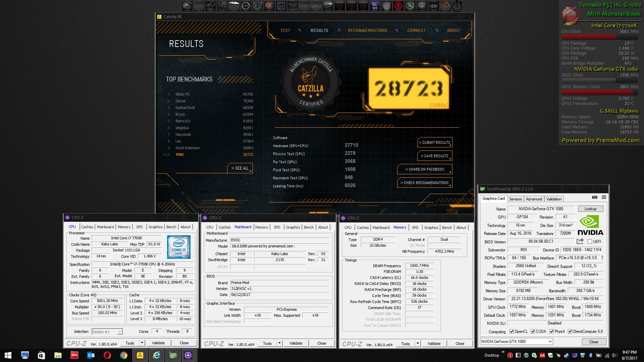Click the BIOS share/export icon in GPU-Z

pyautogui.click(x=580, y=241)
